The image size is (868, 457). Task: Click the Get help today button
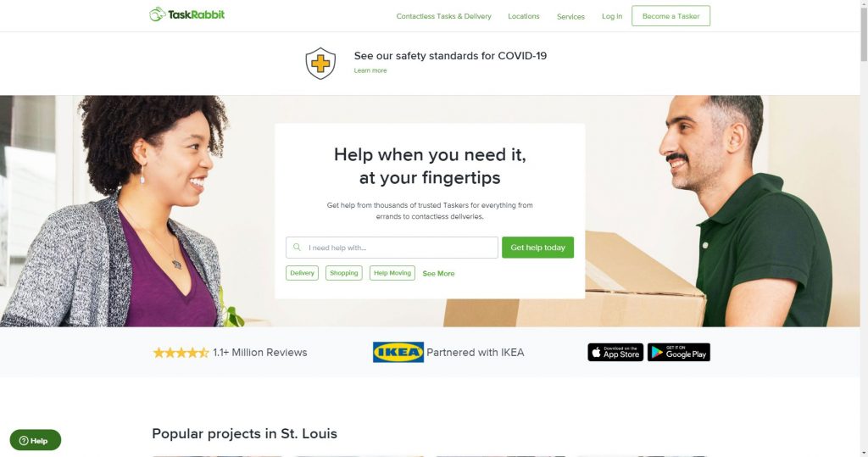click(x=537, y=248)
